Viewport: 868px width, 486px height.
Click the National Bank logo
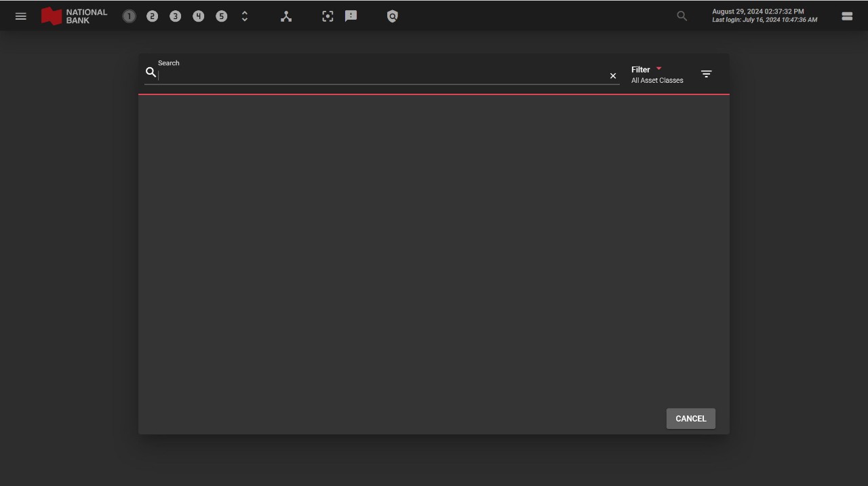(x=74, y=16)
